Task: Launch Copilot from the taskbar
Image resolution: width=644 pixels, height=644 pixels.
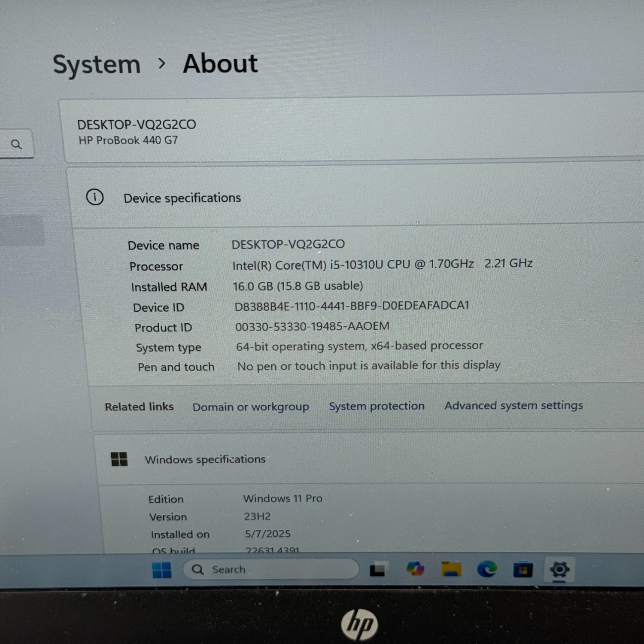Action: (415, 569)
